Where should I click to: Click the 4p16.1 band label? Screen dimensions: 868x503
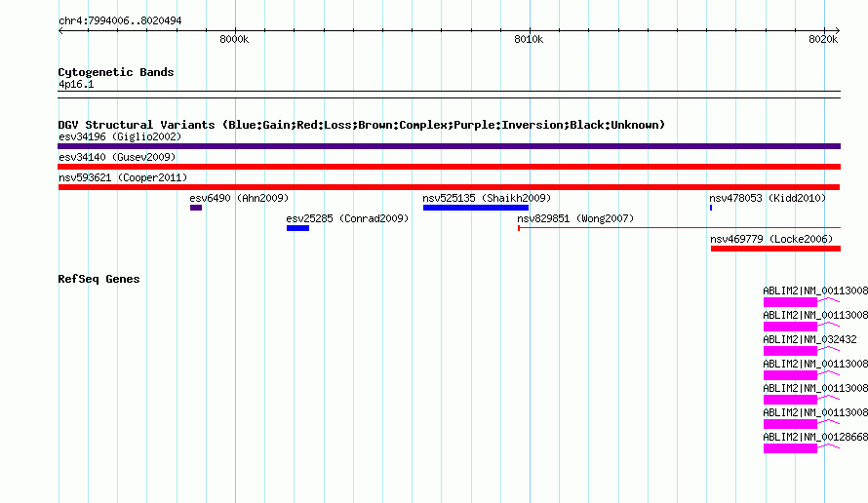[x=76, y=84]
